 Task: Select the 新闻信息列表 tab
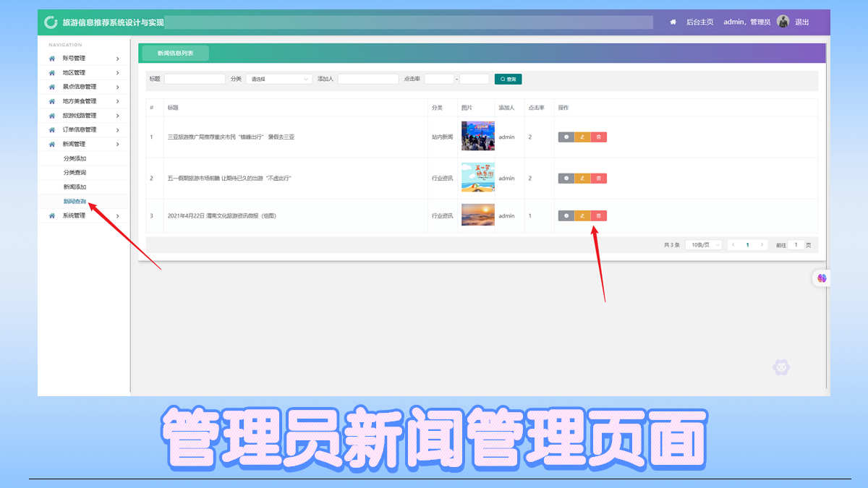(176, 53)
